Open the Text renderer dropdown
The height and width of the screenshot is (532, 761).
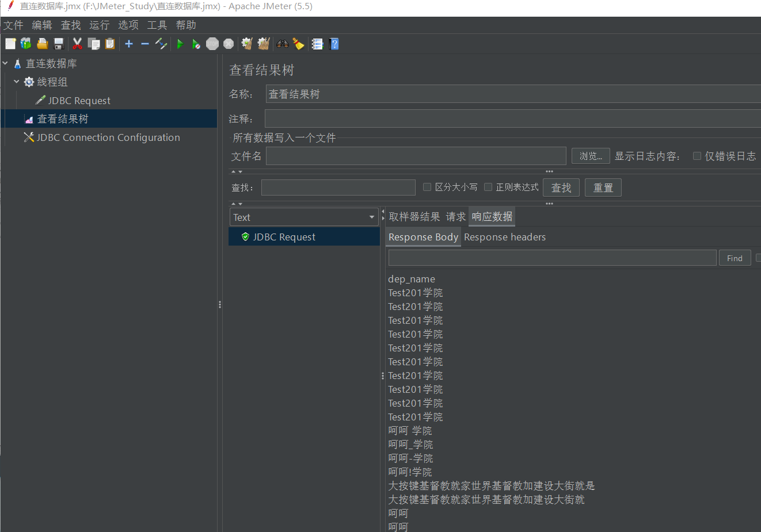304,217
